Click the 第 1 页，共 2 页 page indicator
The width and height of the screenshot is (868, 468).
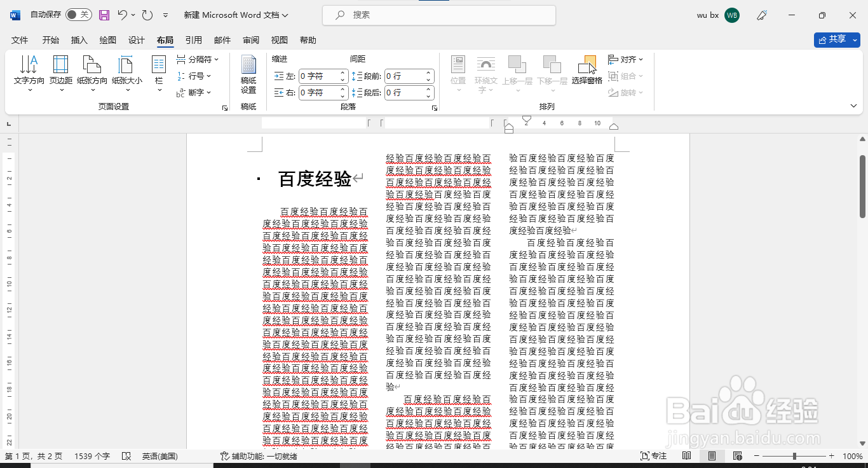[x=34, y=456]
